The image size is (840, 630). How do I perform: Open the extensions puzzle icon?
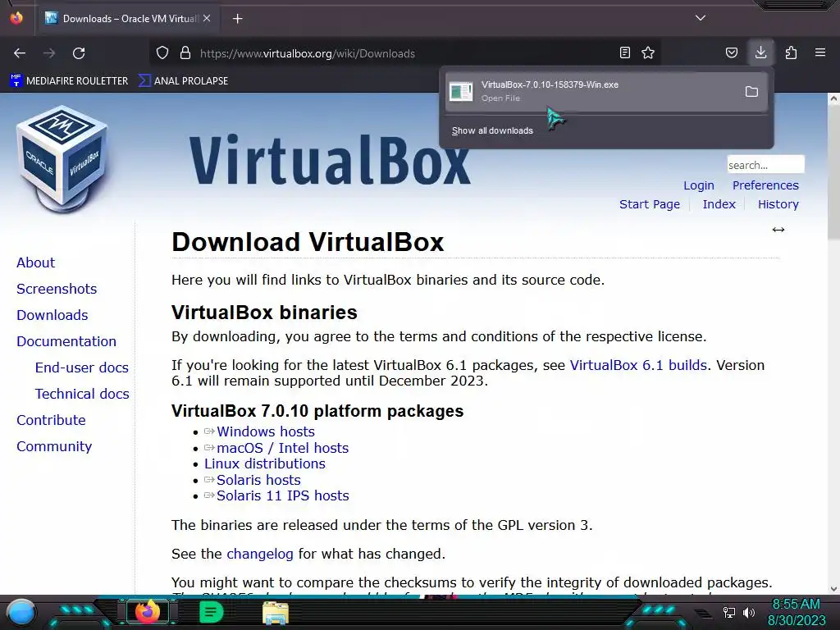791,53
